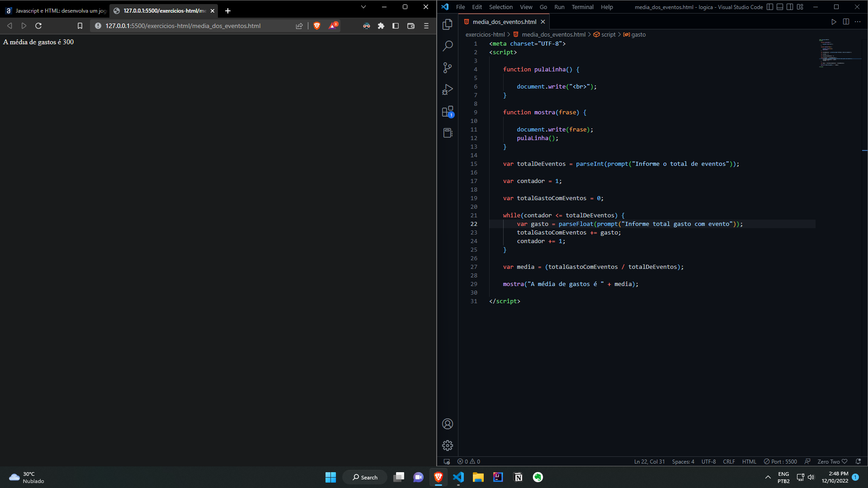Click the exercicios-html breadcrumb
Image resolution: width=868 pixels, height=488 pixels.
485,34
